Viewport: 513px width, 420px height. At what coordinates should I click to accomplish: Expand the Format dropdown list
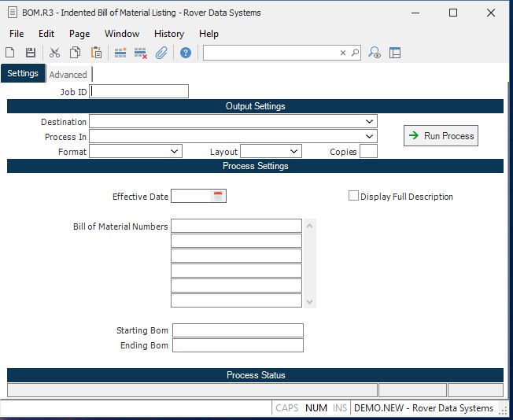pos(174,151)
